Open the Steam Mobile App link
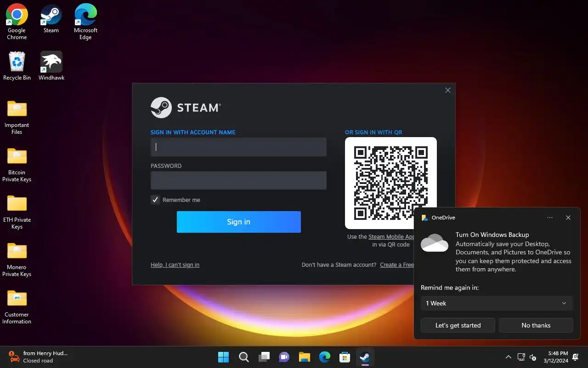The width and height of the screenshot is (588, 368). pyautogui.click(x=391, y=237)
